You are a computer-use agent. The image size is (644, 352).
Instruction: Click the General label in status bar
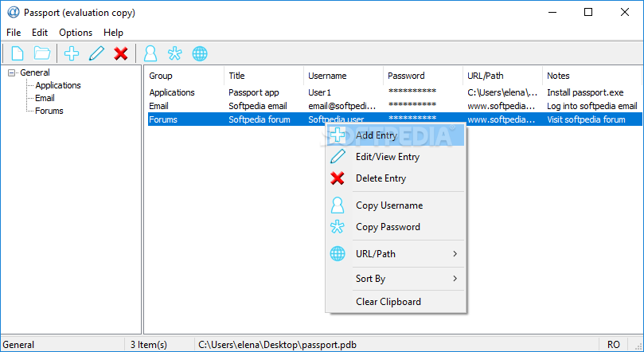[18, 345]
